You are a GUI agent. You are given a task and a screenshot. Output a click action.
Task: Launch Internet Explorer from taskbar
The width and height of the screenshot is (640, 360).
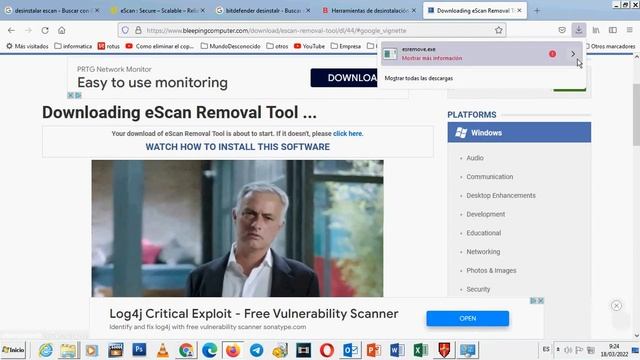45,350
